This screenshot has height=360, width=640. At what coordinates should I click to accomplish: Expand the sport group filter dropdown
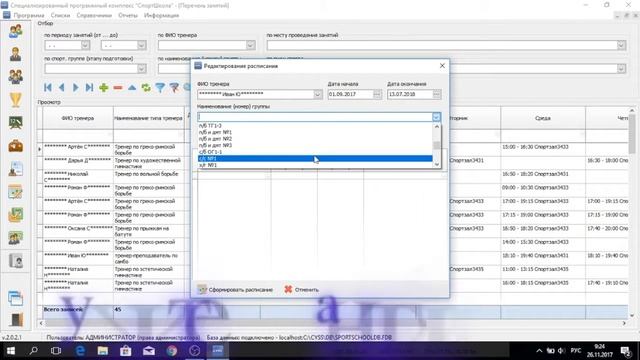click(141, 69)
